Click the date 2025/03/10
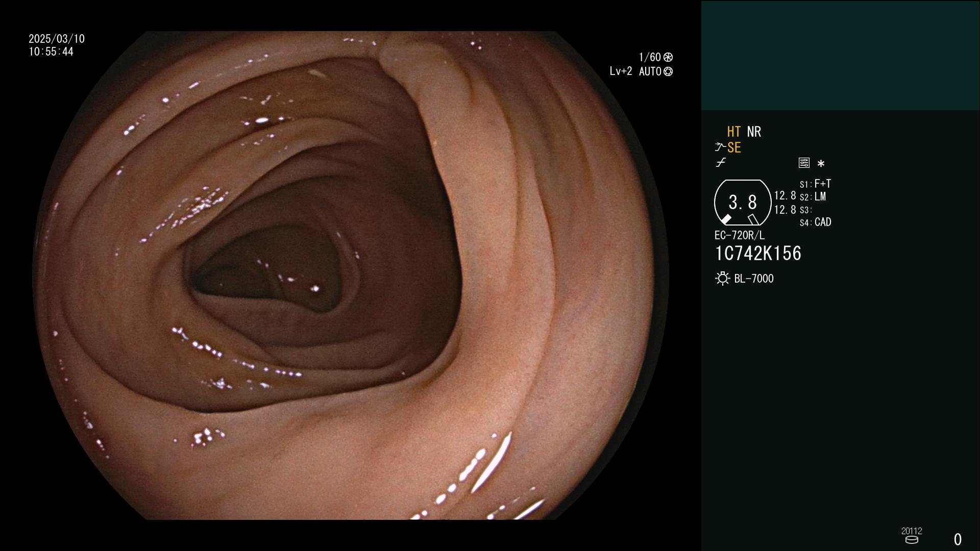This screenshot has width=980, height=551. click(57, 39)
